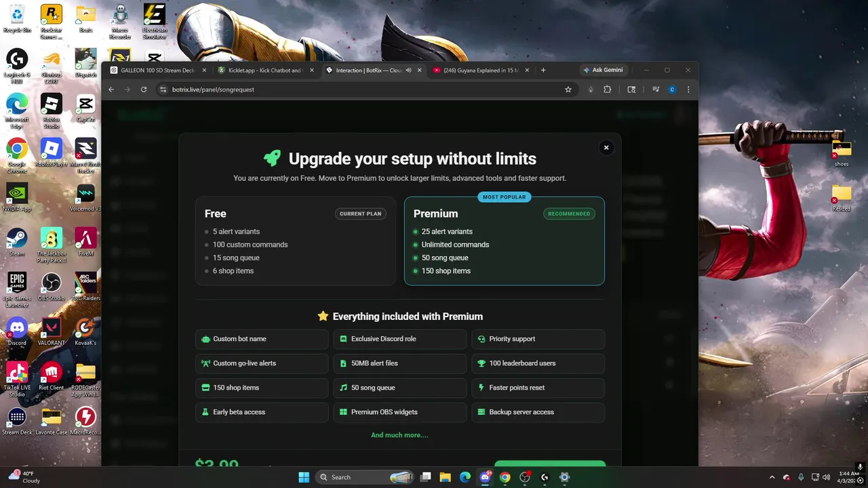
Task: Click the RECOMMENDED badge on Premium
Action: pyautogui.click(x=569, y=213)
